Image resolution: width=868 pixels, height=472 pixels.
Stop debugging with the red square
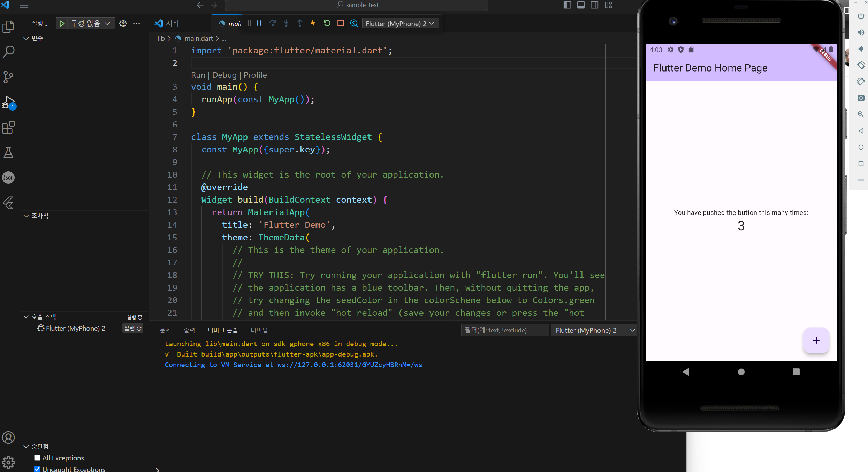tap(341, 23)
